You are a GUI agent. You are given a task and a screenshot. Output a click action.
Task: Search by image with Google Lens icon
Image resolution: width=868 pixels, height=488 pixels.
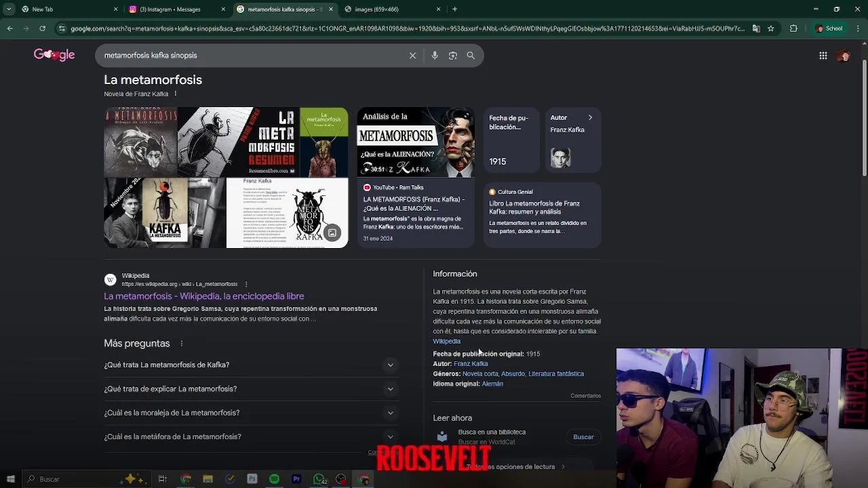click(453, 56)
